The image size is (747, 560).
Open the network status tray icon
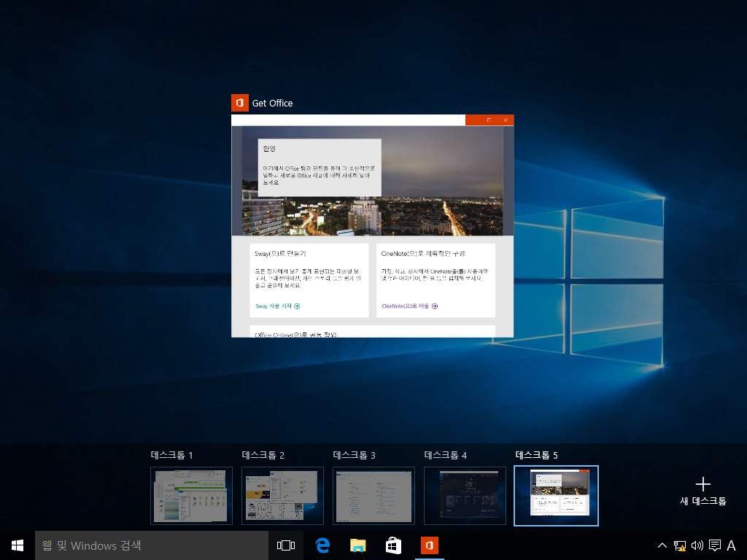click(x=680, y=545)
